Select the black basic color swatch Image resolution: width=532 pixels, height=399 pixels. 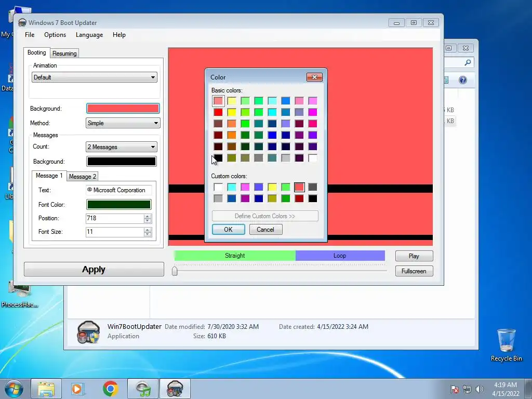point(218,158)
